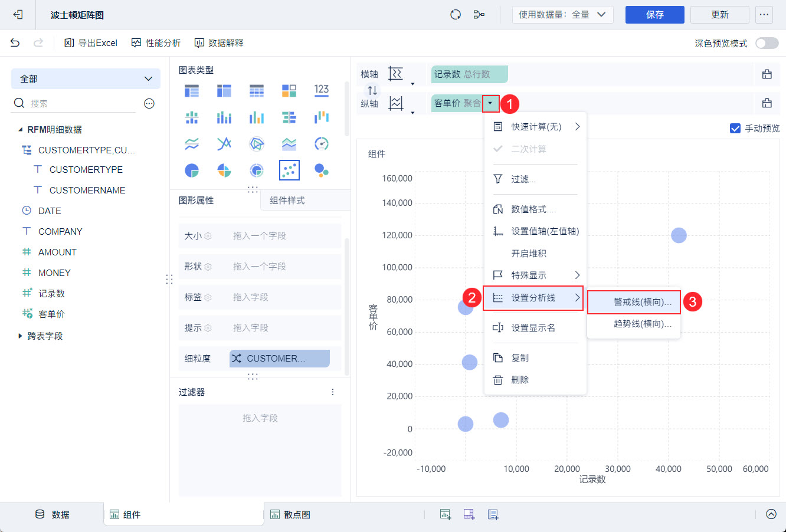786x532 pixels.
Task: Choose the bubble chart type
Action: click(322, 170)
